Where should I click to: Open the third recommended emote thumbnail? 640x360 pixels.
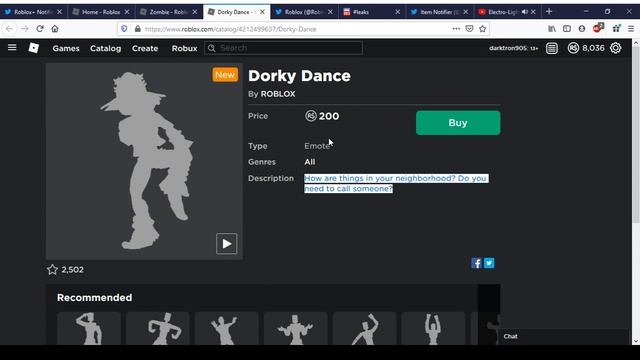(227, 329)
